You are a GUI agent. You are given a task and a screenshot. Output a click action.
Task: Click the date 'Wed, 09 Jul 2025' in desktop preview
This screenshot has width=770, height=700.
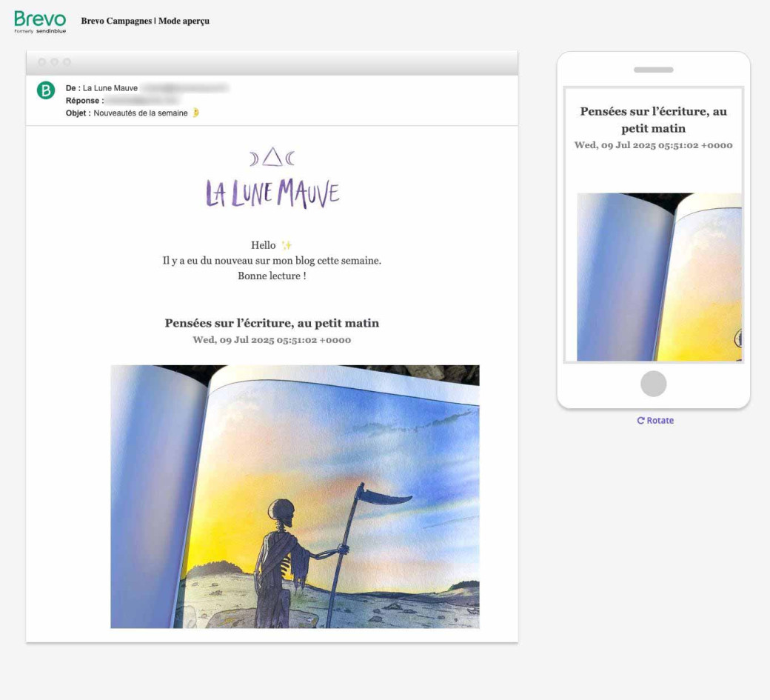(x=272, y=340)
